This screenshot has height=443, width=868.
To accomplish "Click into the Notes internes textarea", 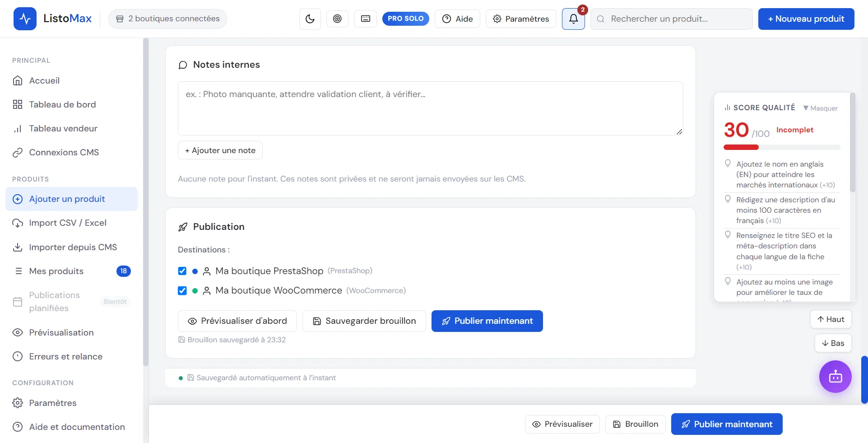I will (431, 108).
